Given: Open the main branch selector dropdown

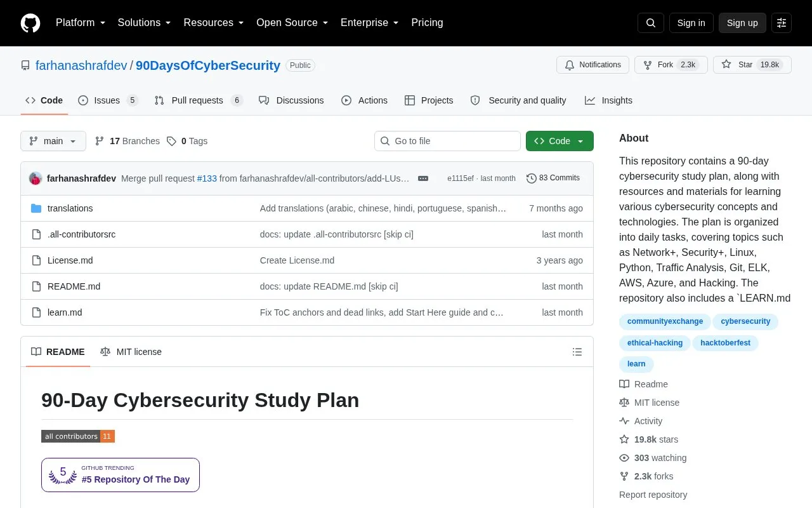Looking at the screenshot, I should 53,141.
